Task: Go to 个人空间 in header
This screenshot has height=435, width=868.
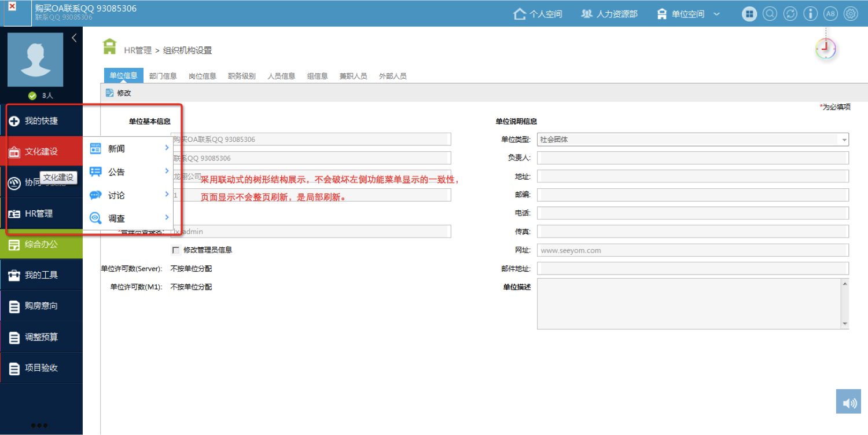Action: pos(538,14)
